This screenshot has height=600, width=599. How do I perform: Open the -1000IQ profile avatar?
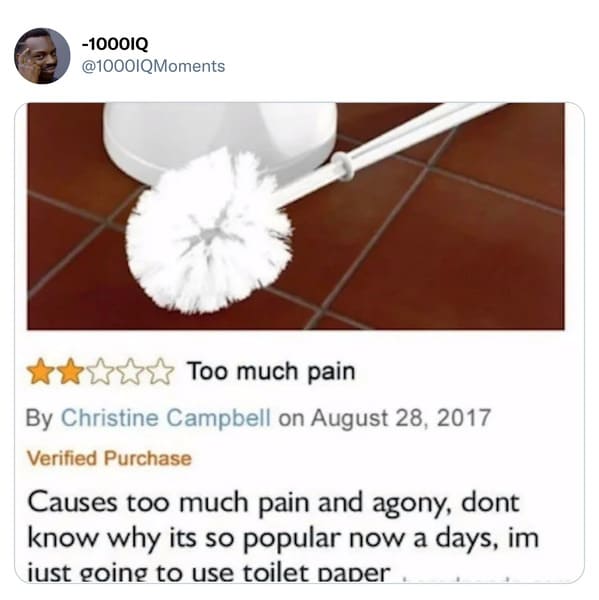[x=42, y=56]
